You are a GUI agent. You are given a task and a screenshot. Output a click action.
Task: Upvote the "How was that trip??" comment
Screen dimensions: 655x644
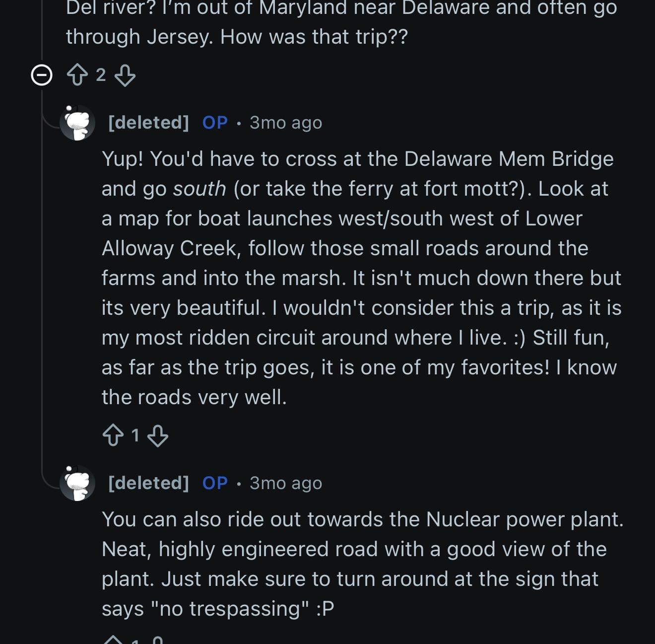point(77,75)
